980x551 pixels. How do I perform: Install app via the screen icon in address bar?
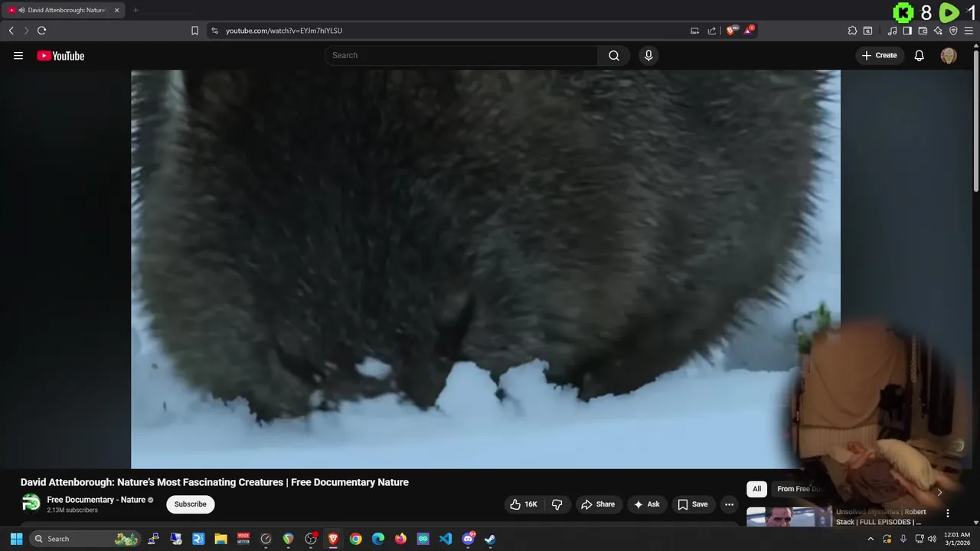click(694, 31)
